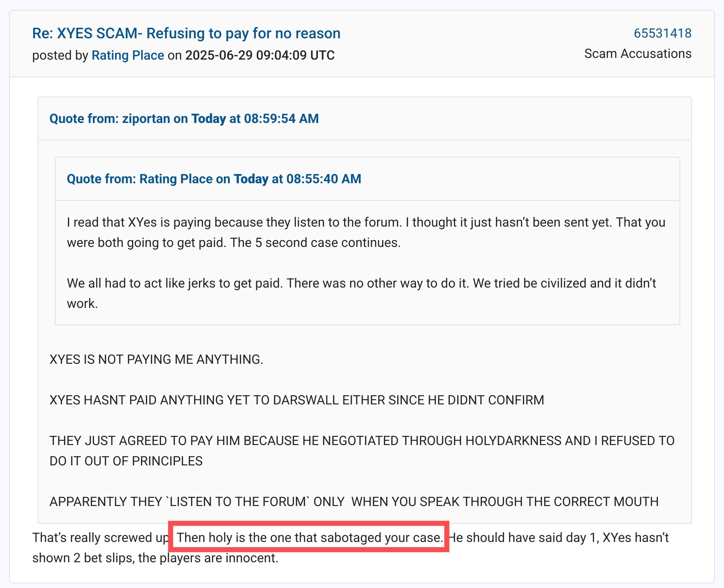Click the Scam Accusations board label
The height and width of the screenshot is (588, 724).
(x=638, y=54)
